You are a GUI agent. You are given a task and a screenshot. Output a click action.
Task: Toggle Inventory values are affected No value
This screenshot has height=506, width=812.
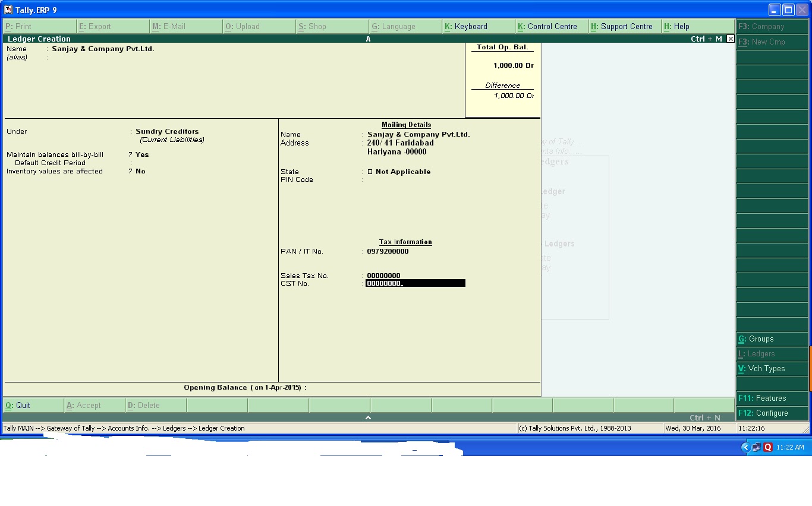pyautogui.click(x=140, y=171)
